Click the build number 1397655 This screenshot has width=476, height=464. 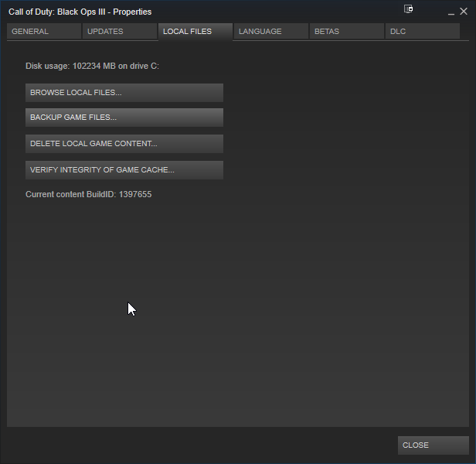(x=134, y=195)
